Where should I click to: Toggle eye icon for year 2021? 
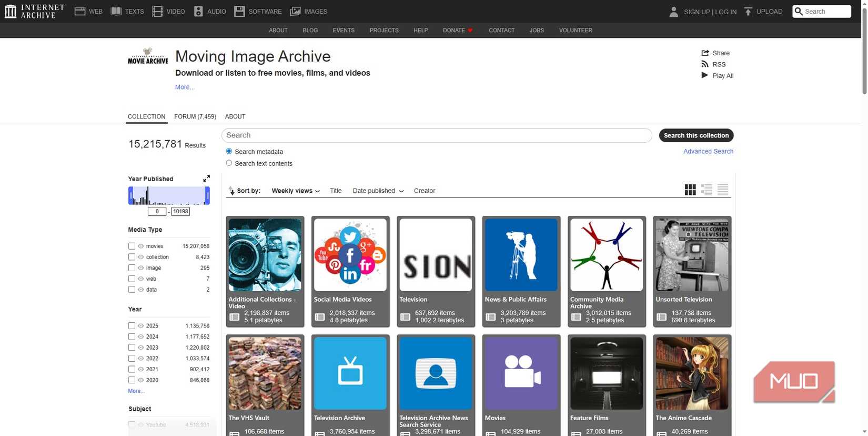point(140,369)
